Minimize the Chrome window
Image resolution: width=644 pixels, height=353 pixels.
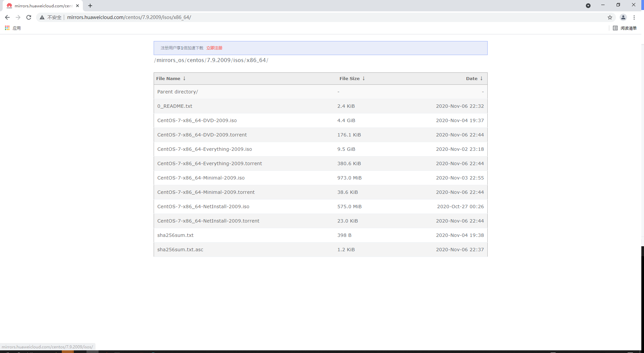(x=603, y=5)
